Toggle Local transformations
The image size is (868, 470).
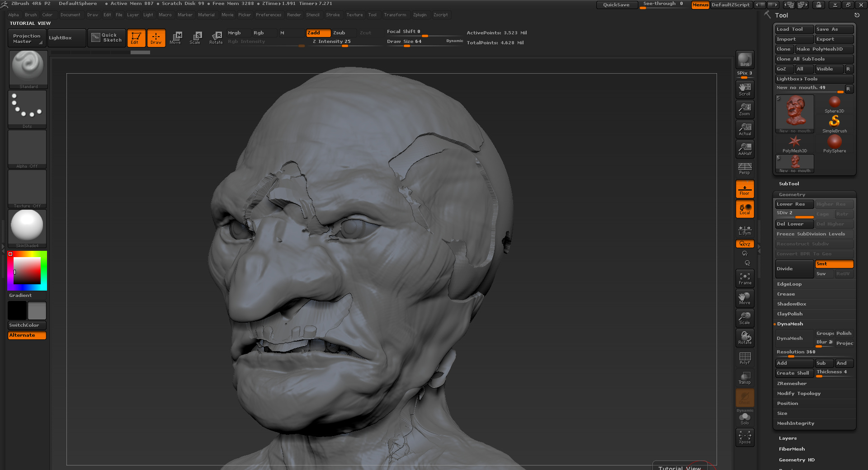[x=745, y=209]
